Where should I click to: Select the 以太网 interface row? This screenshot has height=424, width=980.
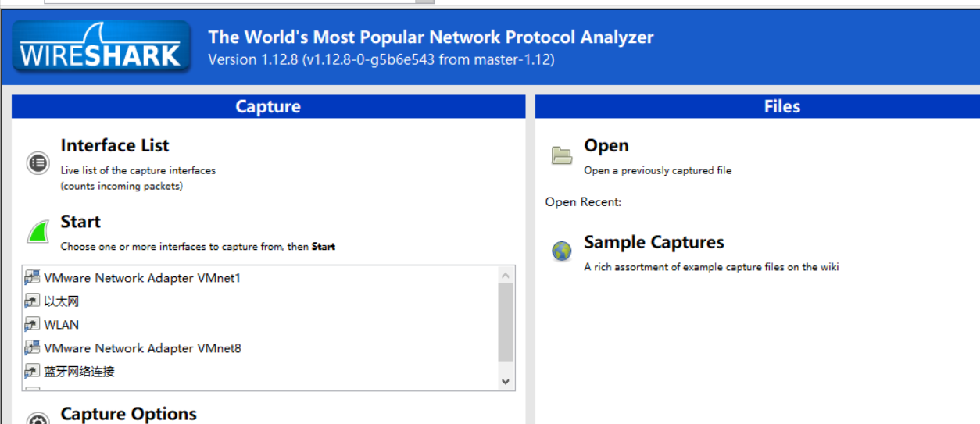260,301
